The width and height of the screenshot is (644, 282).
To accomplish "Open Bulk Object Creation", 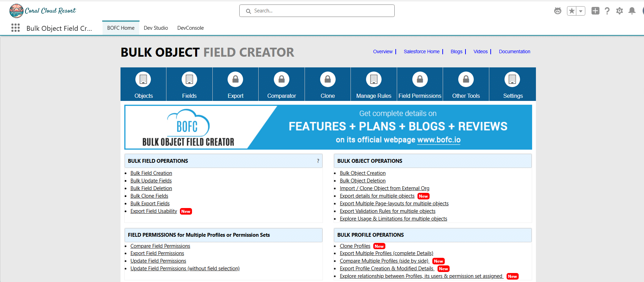I will [x=363, y=173].
